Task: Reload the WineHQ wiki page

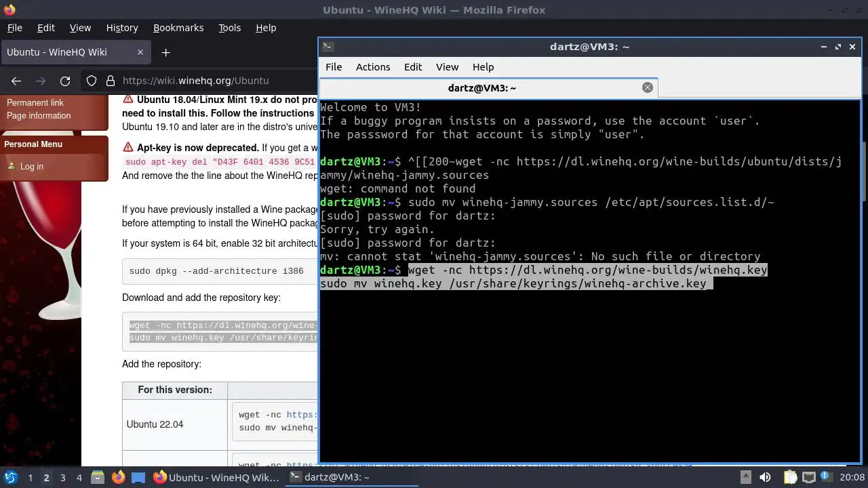Action: click(65, 81)
